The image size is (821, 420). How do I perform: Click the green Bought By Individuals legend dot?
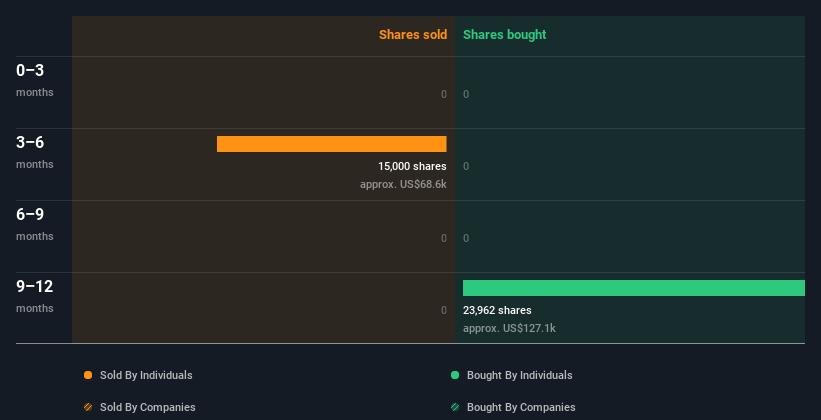[x=455, y=375]
